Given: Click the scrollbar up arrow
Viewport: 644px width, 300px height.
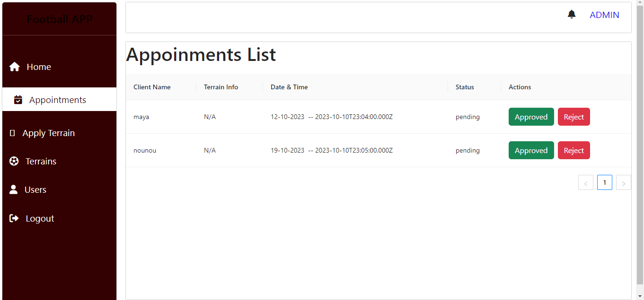Looking at the screenshot, I should pyautogui.click(x=640, y=3).
